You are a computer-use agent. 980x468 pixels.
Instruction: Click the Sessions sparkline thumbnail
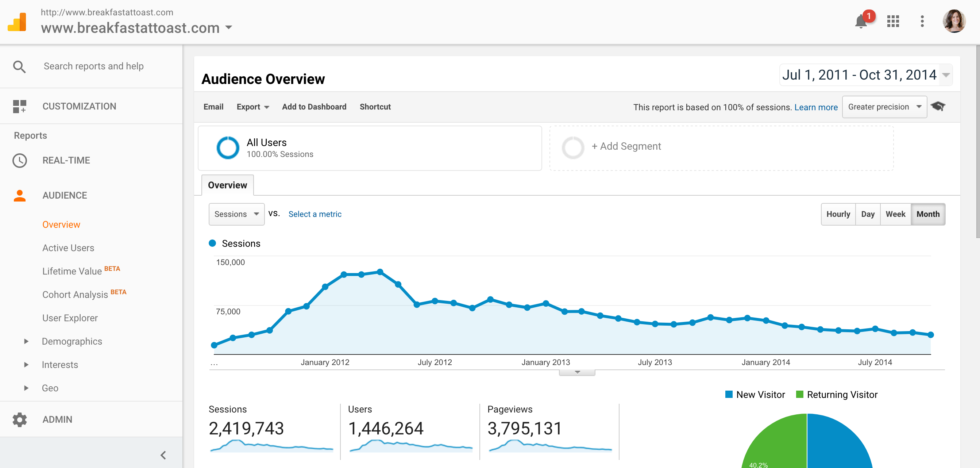tap(271, 445)
